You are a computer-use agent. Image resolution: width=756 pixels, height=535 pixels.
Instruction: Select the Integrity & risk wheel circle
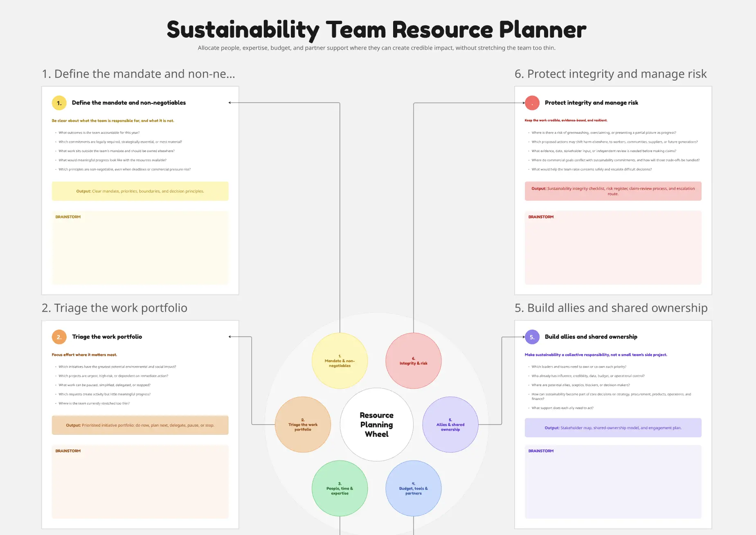point(414,361)
